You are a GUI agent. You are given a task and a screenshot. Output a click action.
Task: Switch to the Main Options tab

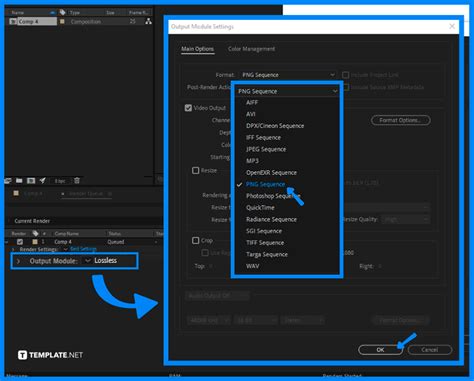197,49
